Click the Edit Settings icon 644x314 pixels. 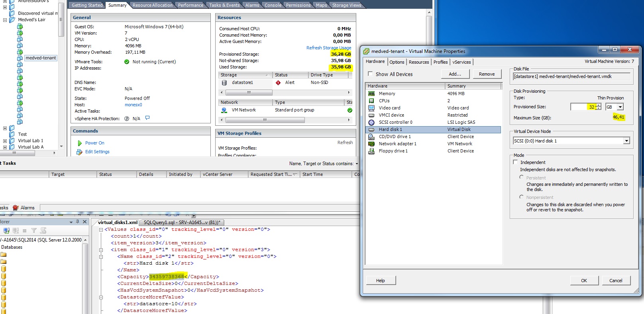79,152
